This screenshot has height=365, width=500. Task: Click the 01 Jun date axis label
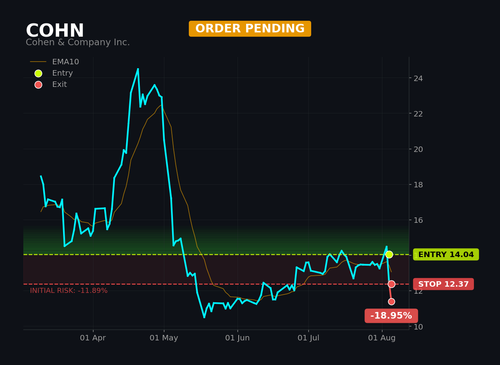(x=237, y=338)
